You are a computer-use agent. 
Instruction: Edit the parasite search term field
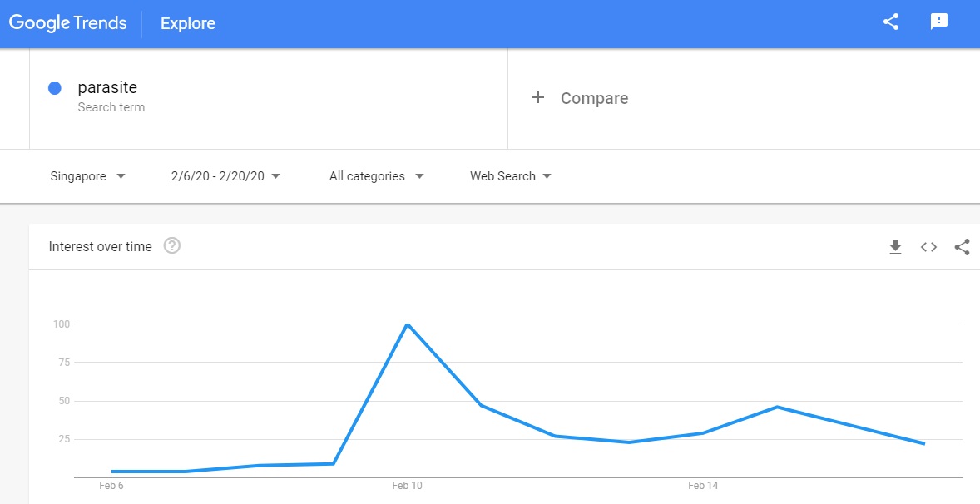tap(107, 88)
